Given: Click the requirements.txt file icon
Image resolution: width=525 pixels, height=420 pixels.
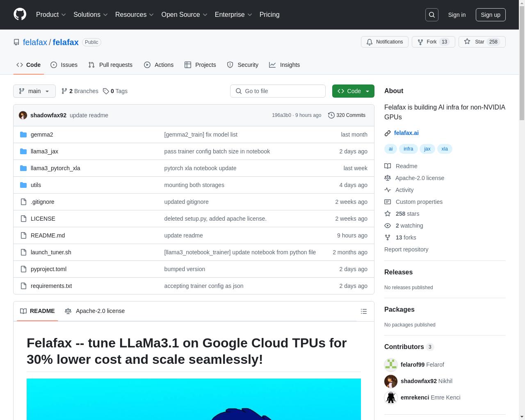Looking at the screenshot, I should [23, 286].
